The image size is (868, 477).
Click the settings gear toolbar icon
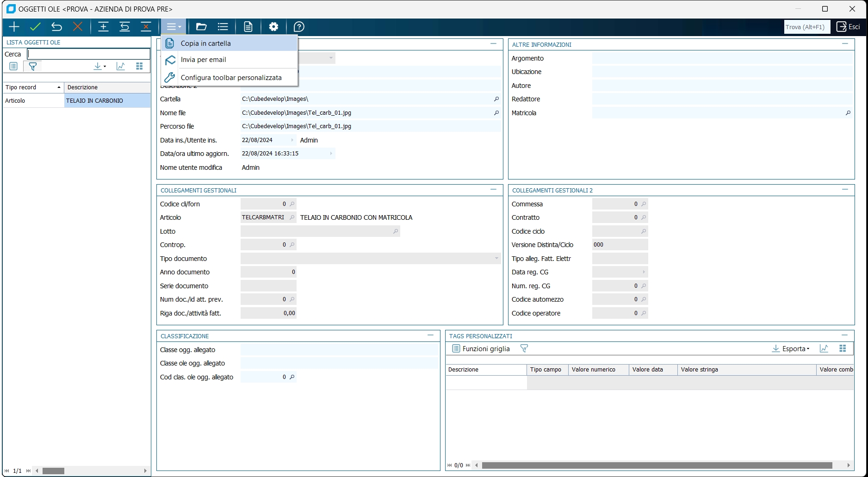[x=273, y=27]
